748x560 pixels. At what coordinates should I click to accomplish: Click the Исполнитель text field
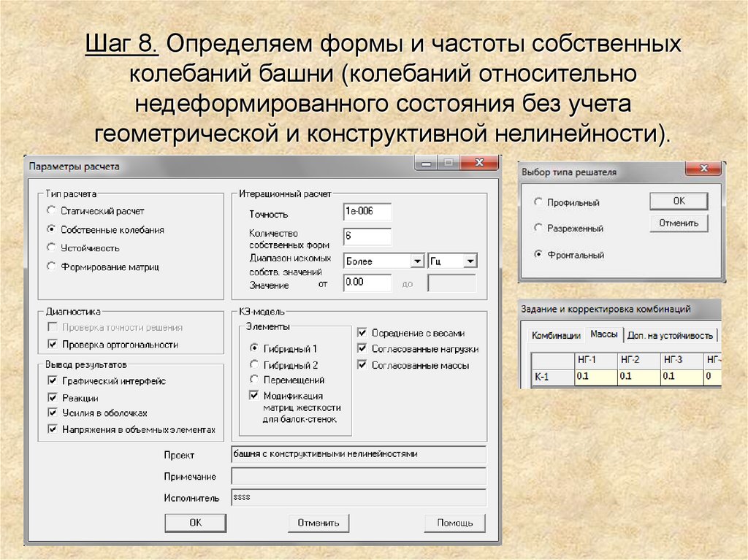click(x=359, y=497)
